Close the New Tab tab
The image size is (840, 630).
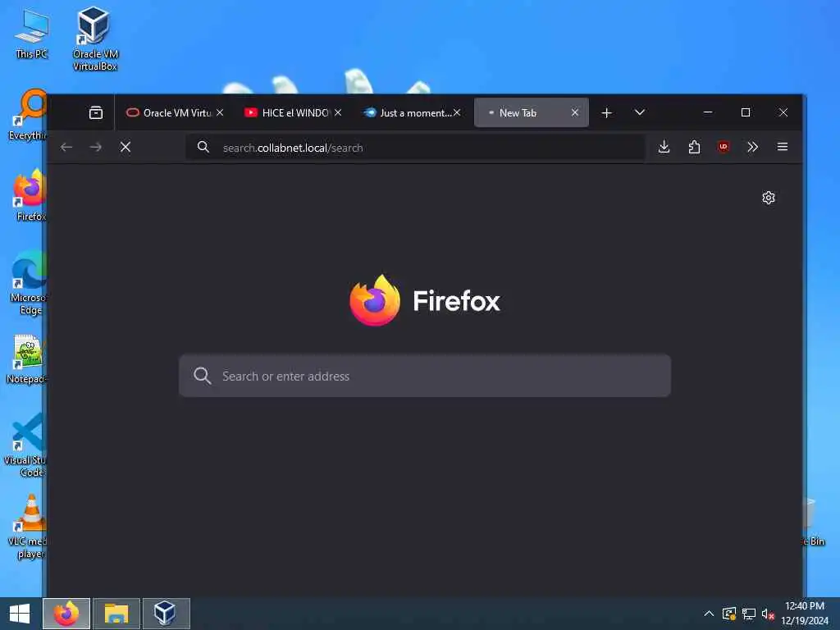pyautogui.click(x=575, y=112)
